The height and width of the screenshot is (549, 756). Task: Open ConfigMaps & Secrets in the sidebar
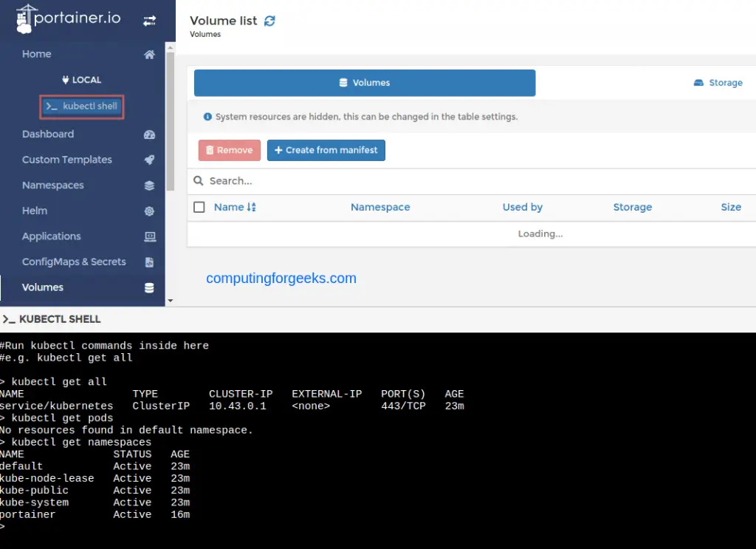coord(74,262)
